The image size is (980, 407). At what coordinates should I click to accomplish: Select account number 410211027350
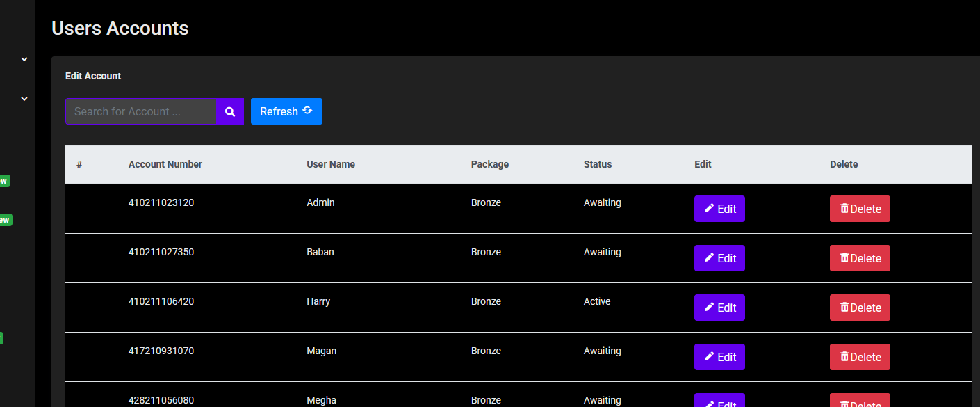[x=161, y=252]
